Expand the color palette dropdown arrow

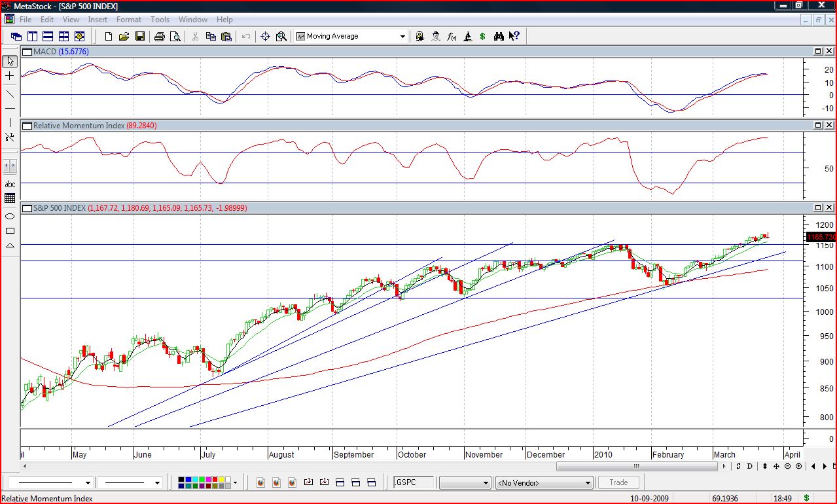click(x=235, y=483)
